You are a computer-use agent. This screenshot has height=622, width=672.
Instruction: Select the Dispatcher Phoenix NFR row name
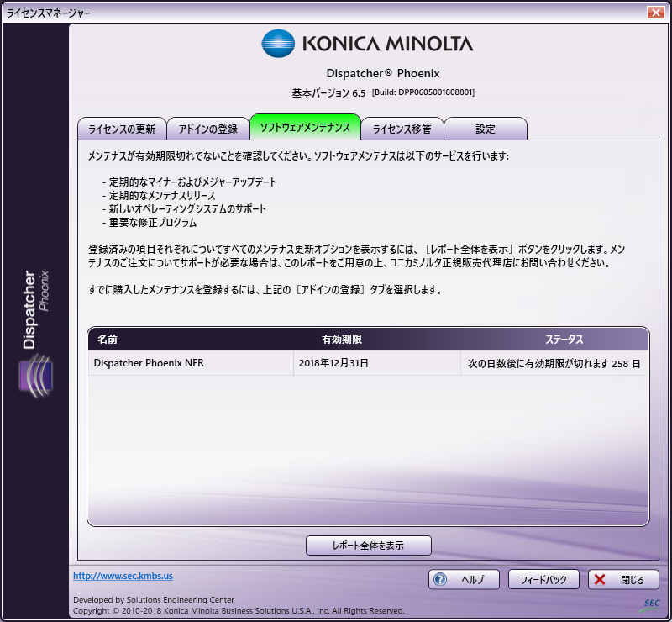[149, 363]
